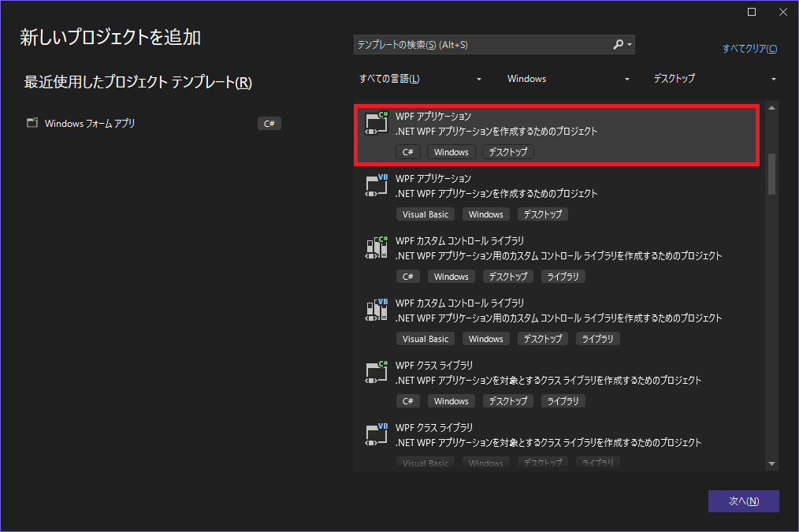Click the VB WPF カスタム コントロール ライブラリ icon
The height and width of the screenshot is (532, 799).
click(x=377, y=310)
